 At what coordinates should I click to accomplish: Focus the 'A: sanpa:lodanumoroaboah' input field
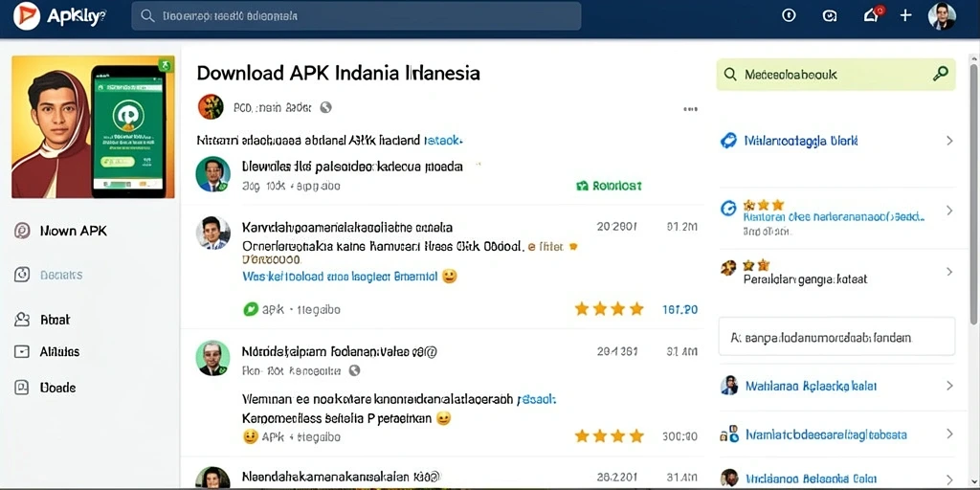pos(836,336)
